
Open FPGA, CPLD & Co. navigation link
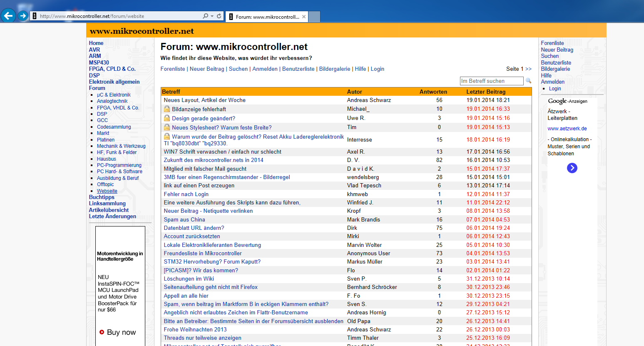click(112, 69)
